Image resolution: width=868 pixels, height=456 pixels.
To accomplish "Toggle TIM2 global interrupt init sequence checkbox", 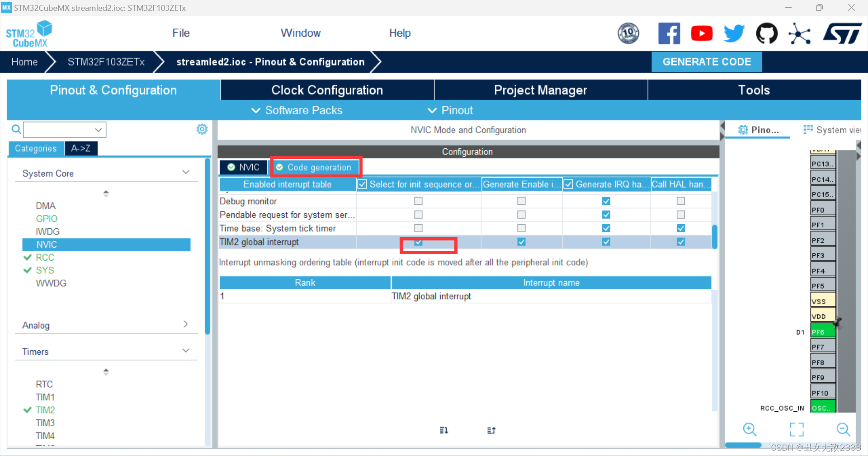I will coord(418,242).
